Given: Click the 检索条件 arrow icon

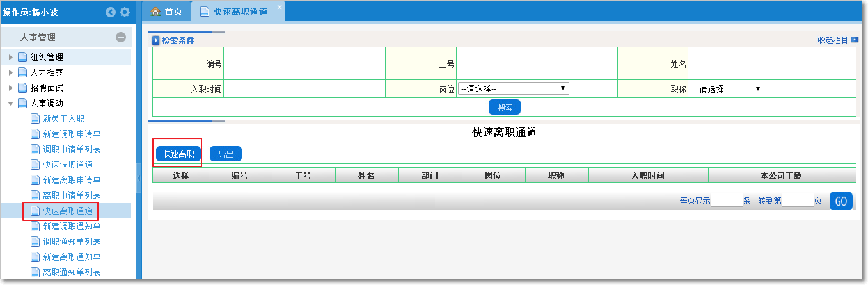Looking at the screenshot, I should 156,41.
